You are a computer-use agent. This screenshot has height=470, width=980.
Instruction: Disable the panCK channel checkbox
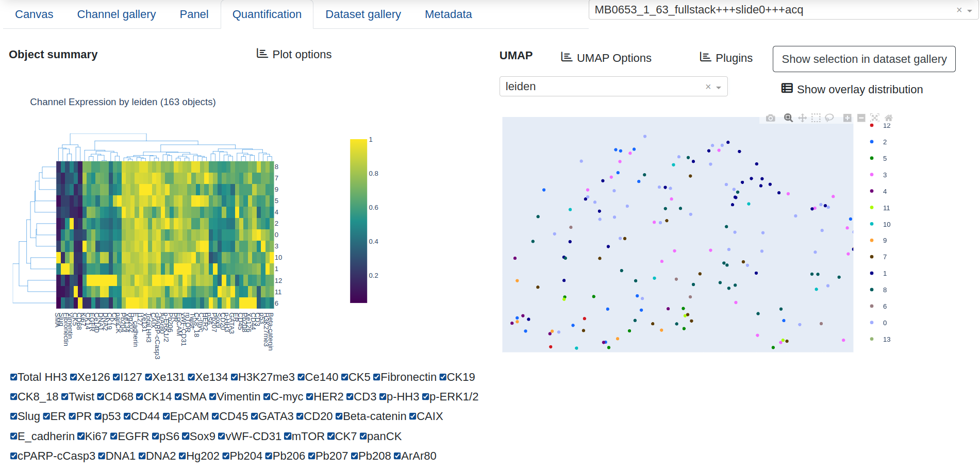pos(363,437)
